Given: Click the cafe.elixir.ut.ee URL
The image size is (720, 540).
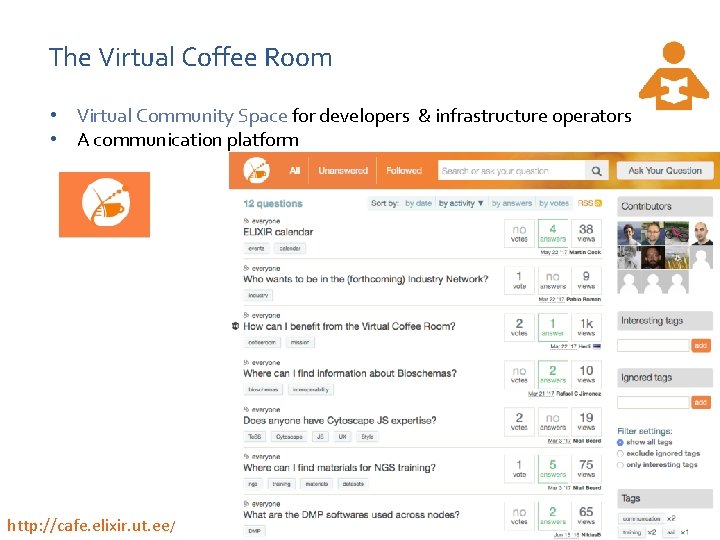Looking at the screenshot, I should [x=91, y=525].
